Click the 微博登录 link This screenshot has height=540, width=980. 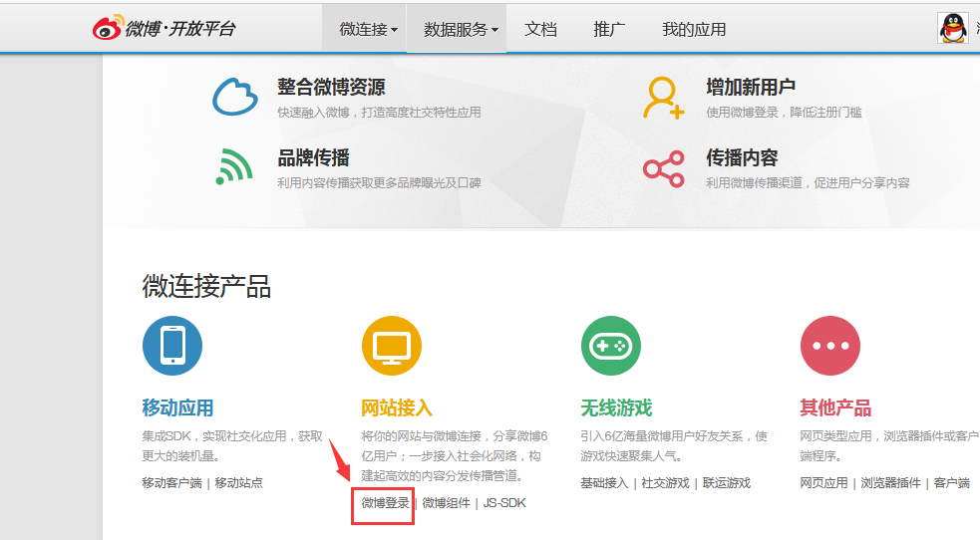point(385,503)
